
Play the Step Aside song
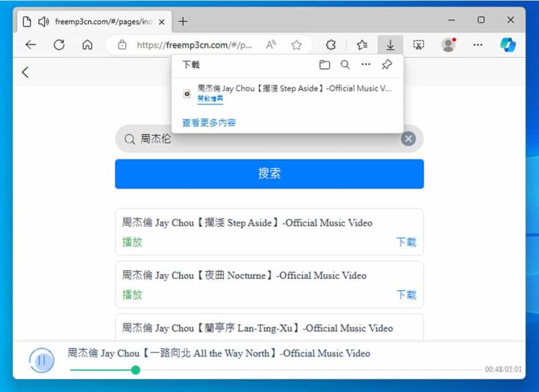coord(132,242)
